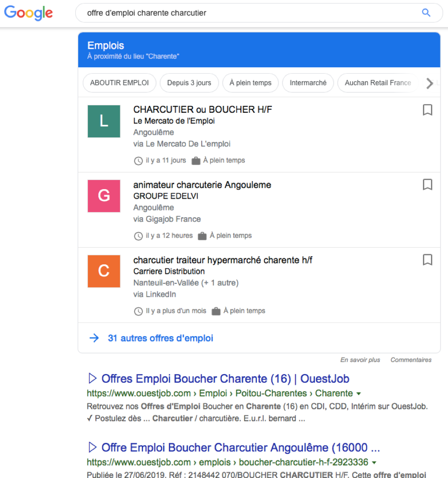Click triangle icon before Offres Emploi Boucher Charente
The image size is (448, 478).
click(x=92, y=378)
